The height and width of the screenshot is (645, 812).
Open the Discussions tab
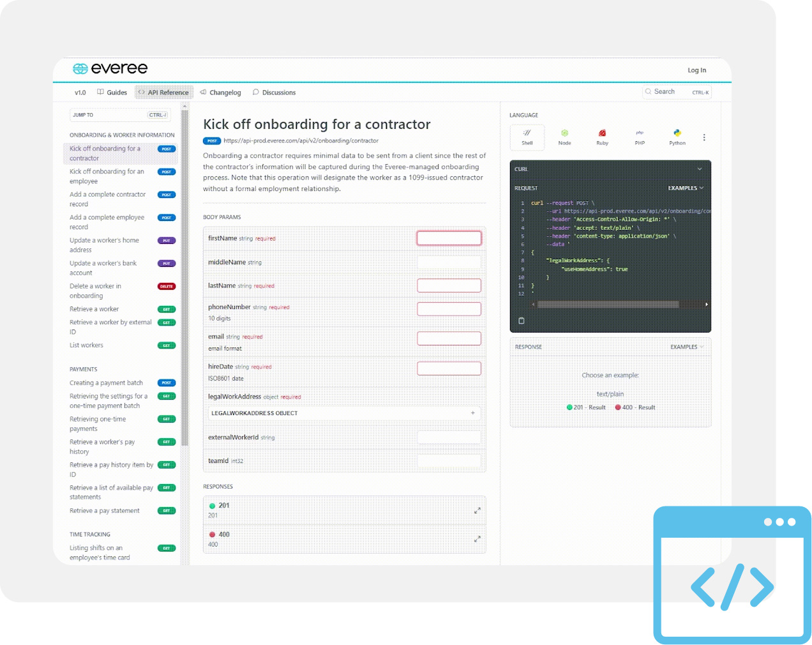274,93
